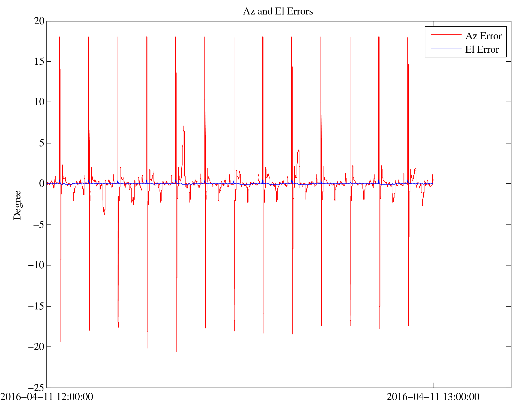Click the 'Degree' y-axis label
The width and height of the screenshot is (518, 420).
[x=17, y=205]
